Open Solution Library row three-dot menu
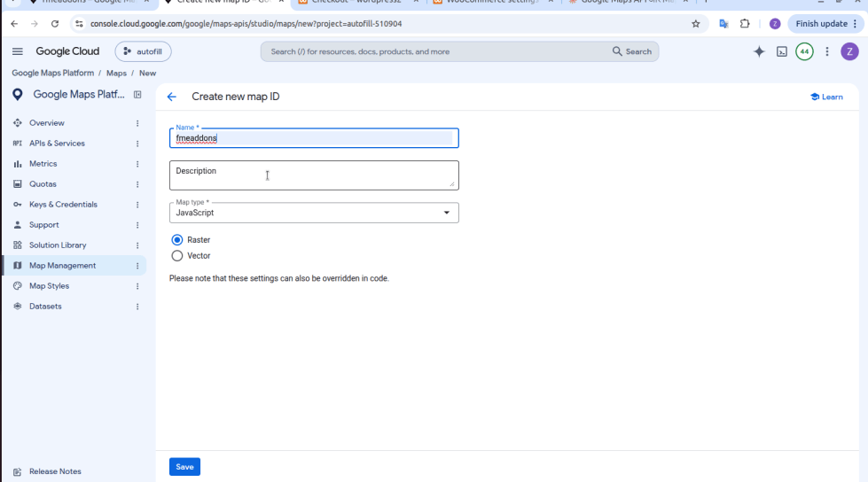Viewport: 868px width, 482px height. tap(137, 245)
